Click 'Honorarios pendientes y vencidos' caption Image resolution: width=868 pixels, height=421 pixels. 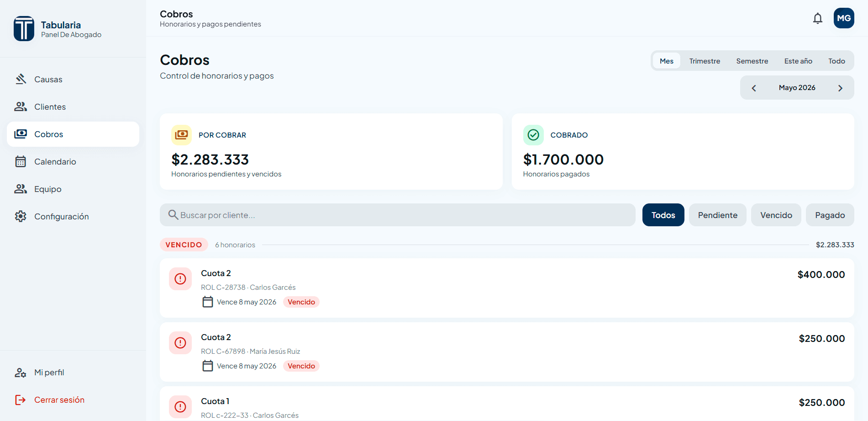click(x=226, y=174)
